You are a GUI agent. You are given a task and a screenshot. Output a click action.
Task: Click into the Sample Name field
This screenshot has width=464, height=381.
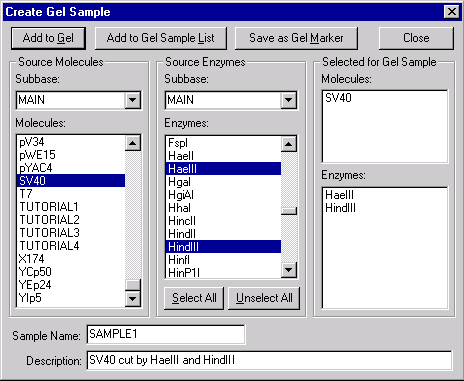pyautogui.click(x=166, y=334)
